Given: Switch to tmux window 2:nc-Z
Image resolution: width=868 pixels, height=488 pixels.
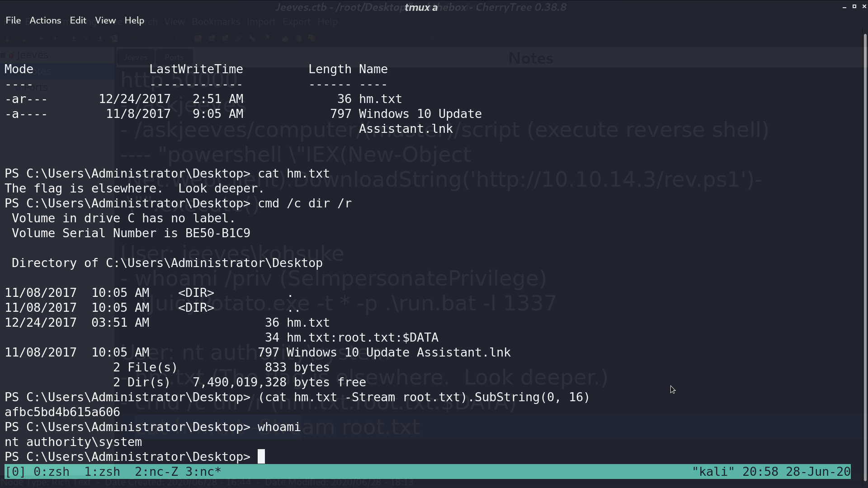Looking at the screenshot, I should pos(156,472).
